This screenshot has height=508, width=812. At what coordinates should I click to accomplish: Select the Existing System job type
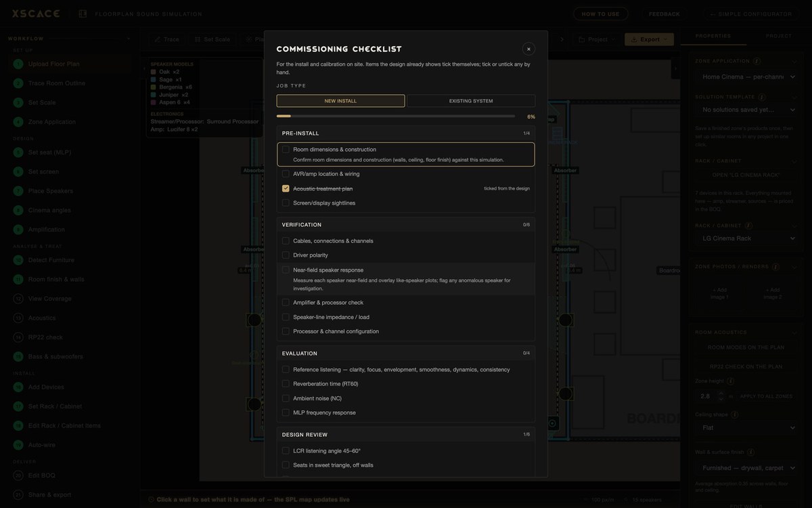[471, 101]
